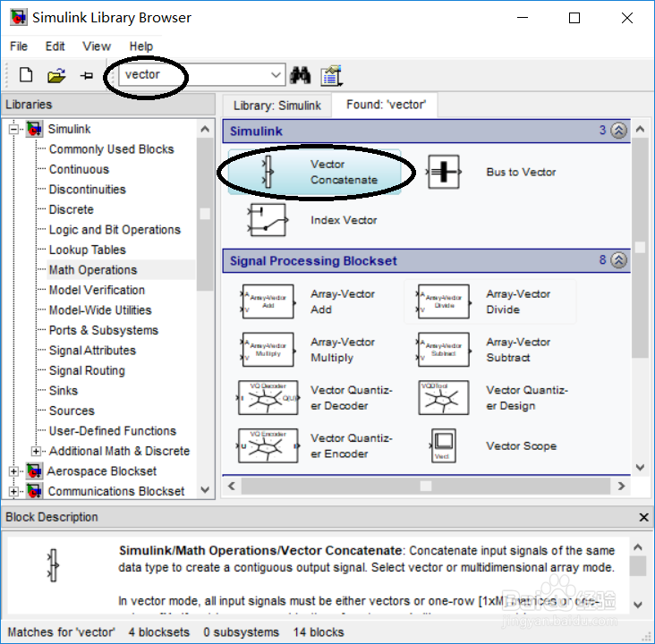Click the Stay on top pin icon
Screen dimensions: 655x644
(x=87, y=76)
